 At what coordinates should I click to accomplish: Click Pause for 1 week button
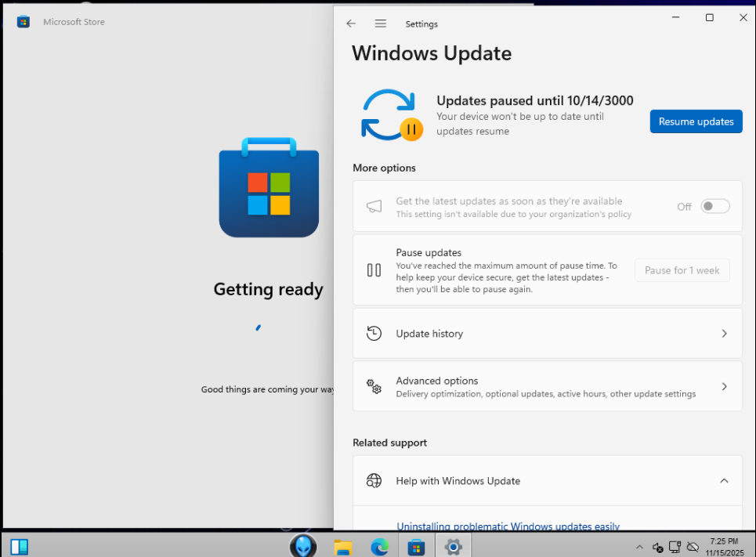pos(682,270)
